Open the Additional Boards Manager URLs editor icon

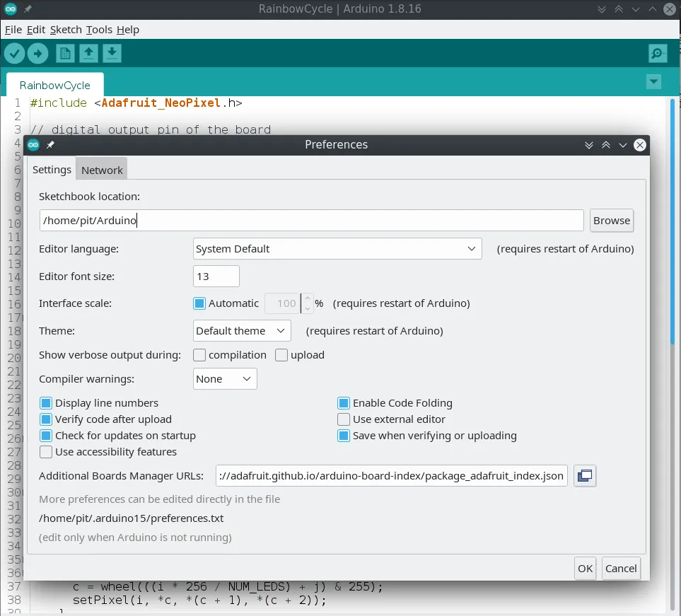585,475
